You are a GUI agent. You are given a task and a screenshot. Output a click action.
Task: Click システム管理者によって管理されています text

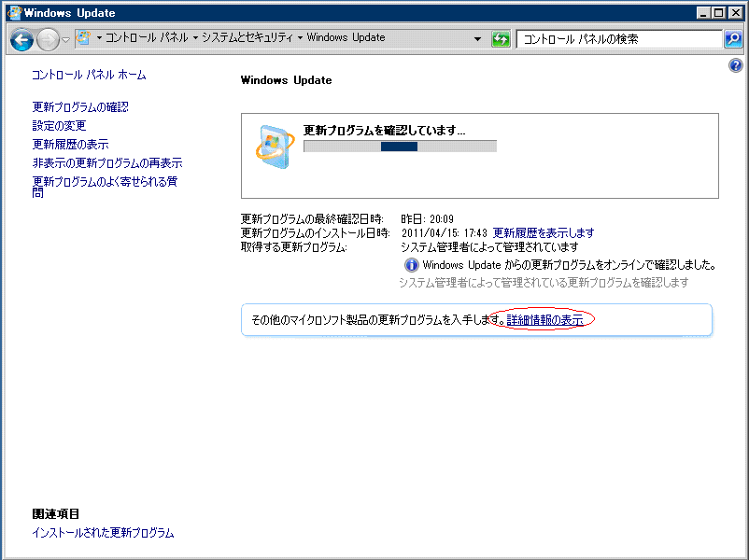pos(489,247)
